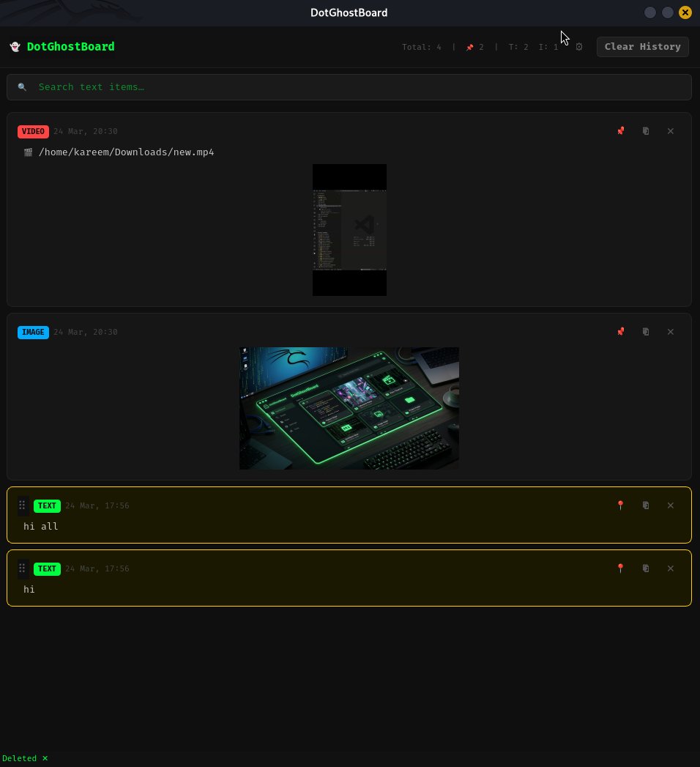
Task: Click the DotGhostBoard header title
Action: click(x=70, y=46)
